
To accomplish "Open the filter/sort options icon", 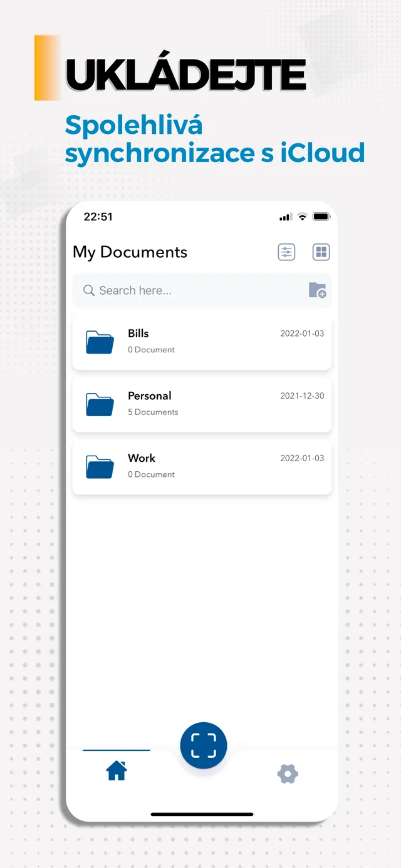I will tap(286, 252).
